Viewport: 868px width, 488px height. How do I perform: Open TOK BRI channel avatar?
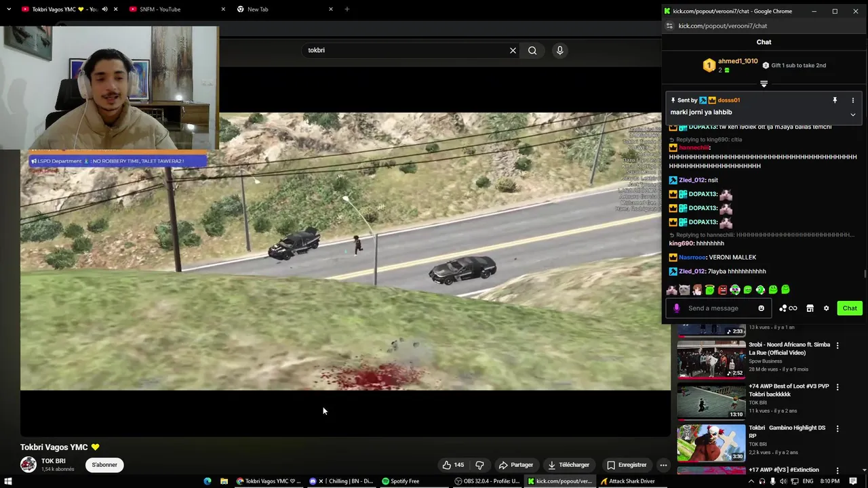28,464
